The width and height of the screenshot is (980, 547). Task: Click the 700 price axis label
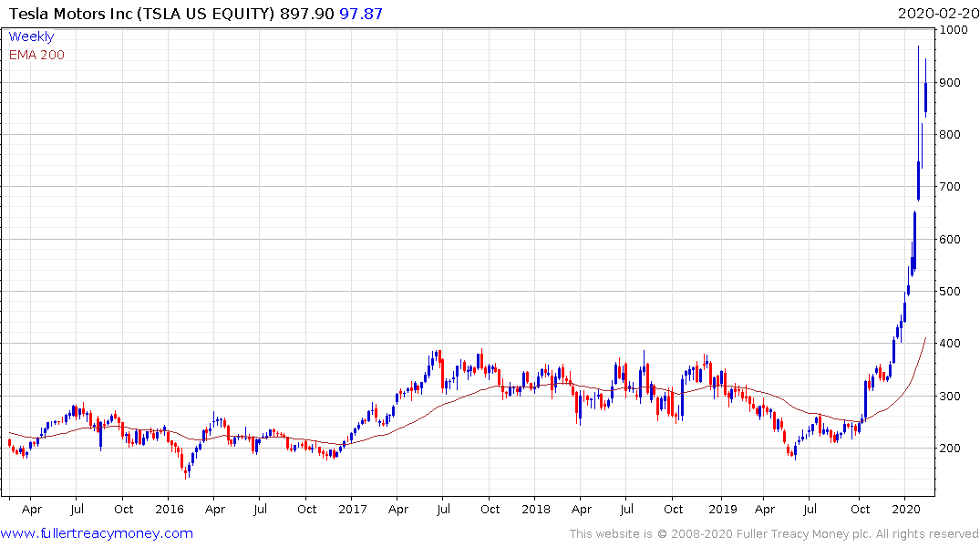[x=950, y=187]
